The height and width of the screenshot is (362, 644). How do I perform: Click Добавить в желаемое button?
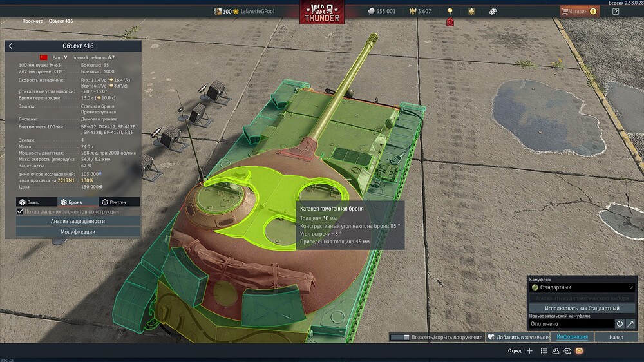[518, 338]
